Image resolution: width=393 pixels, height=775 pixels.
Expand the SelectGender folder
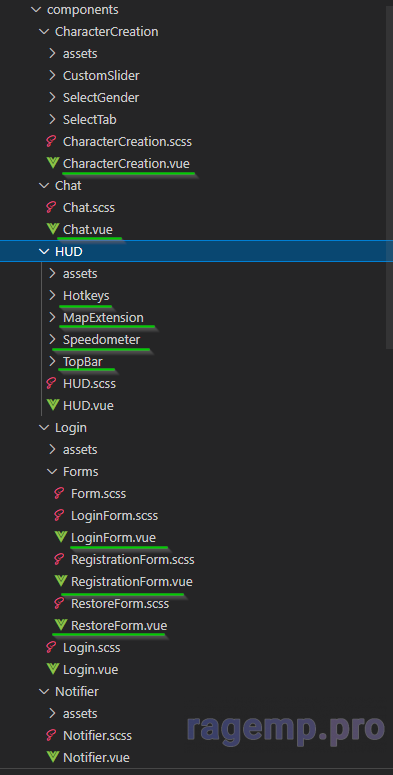52,97
